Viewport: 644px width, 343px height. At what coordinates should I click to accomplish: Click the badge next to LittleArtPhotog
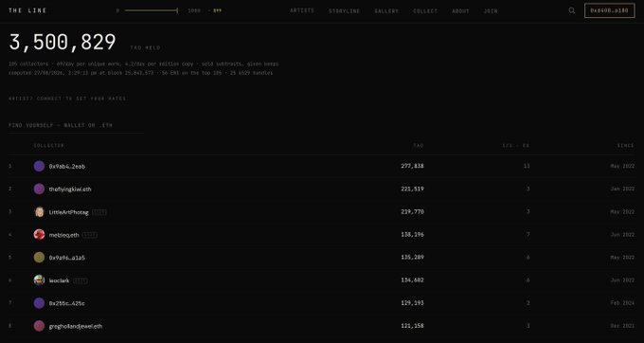tap(99, 212)
